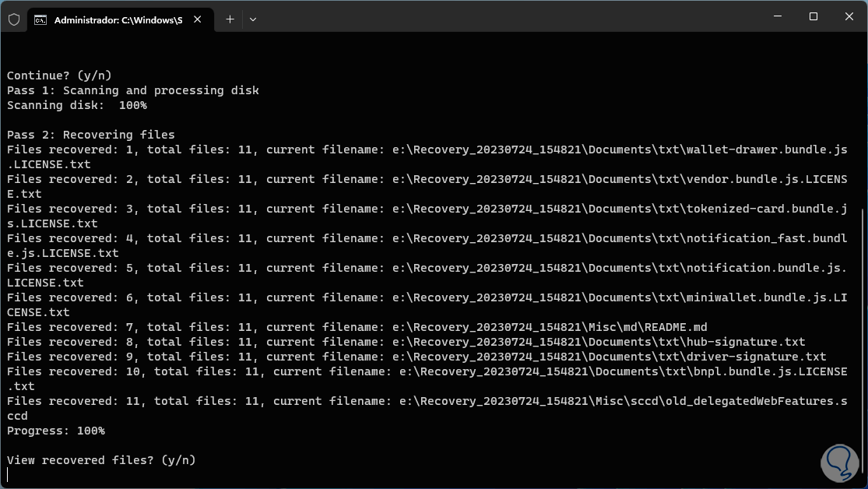Click the "Pass 2: Recovering files" heading
Image resolution: width=868 pixels, height=489 pixels.
(x=91, y=135)
